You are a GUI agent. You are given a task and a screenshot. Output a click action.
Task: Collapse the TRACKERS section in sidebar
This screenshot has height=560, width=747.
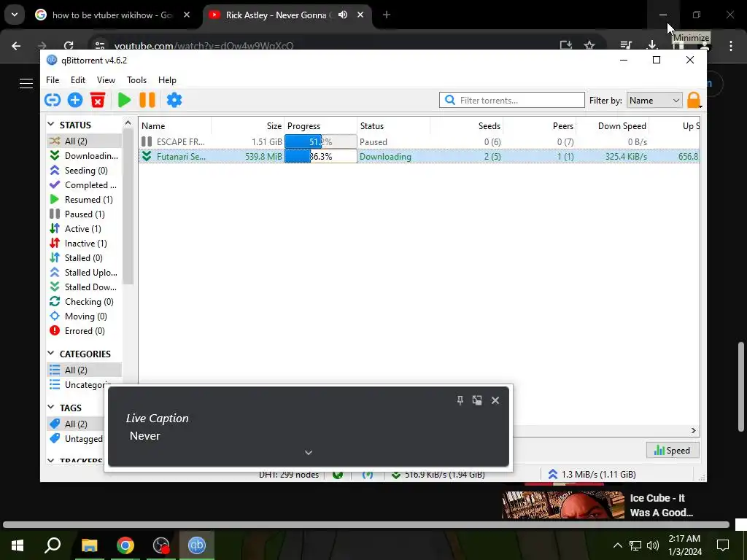(x=51, y=461)
